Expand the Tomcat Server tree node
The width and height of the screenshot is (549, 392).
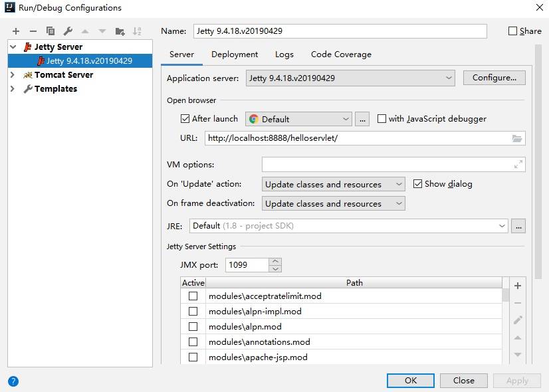point(12,75)
